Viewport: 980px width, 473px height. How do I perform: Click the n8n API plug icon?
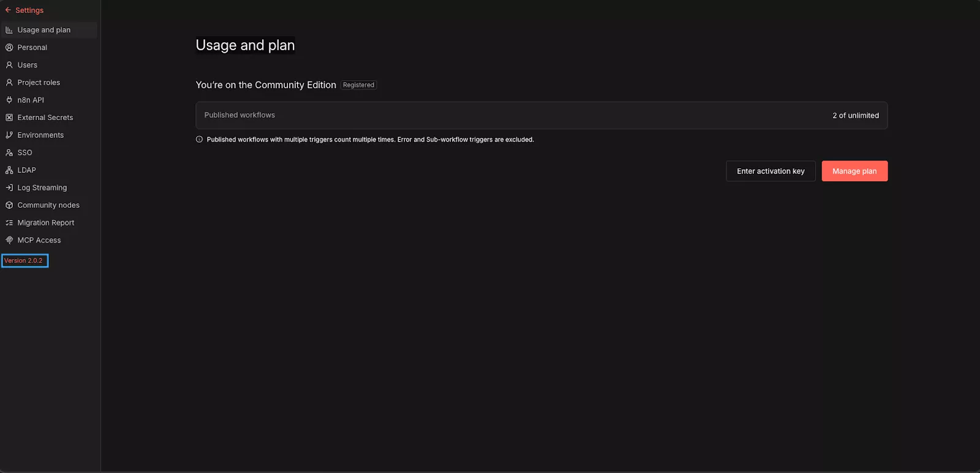click(x=9, y=100)
